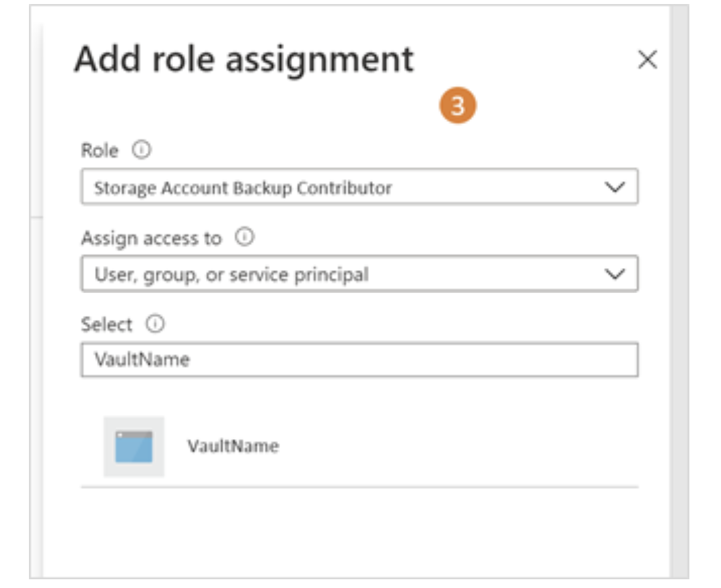The height and width of the screenshot is (588, 721).
Task: Click the left border edge of the panel
Action: pos(42,337)
